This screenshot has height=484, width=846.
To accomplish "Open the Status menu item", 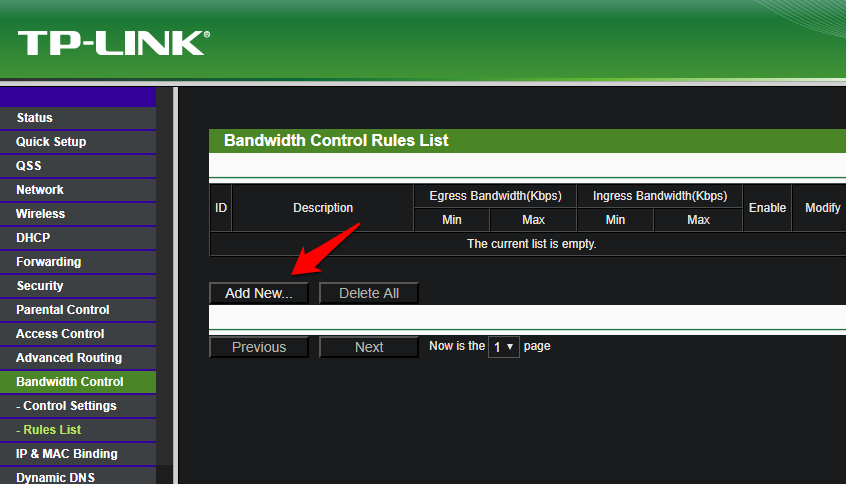I will [x=78, y=118].
